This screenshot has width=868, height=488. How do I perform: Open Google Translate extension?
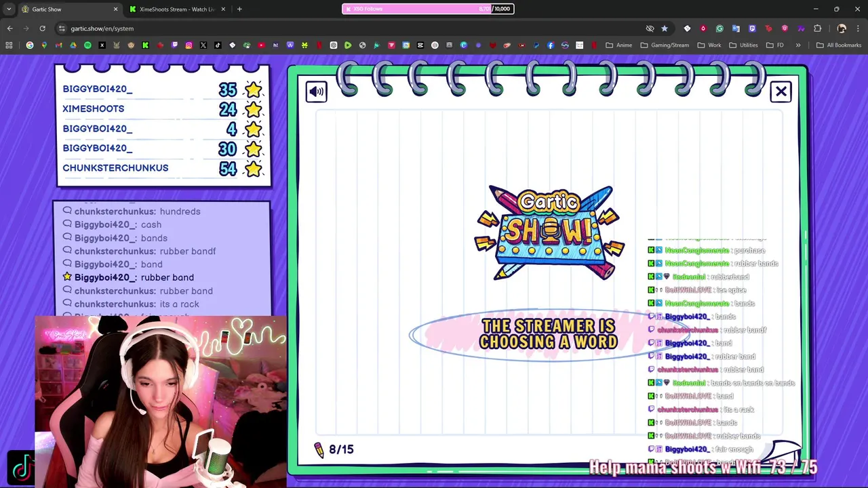coord(736,28)
